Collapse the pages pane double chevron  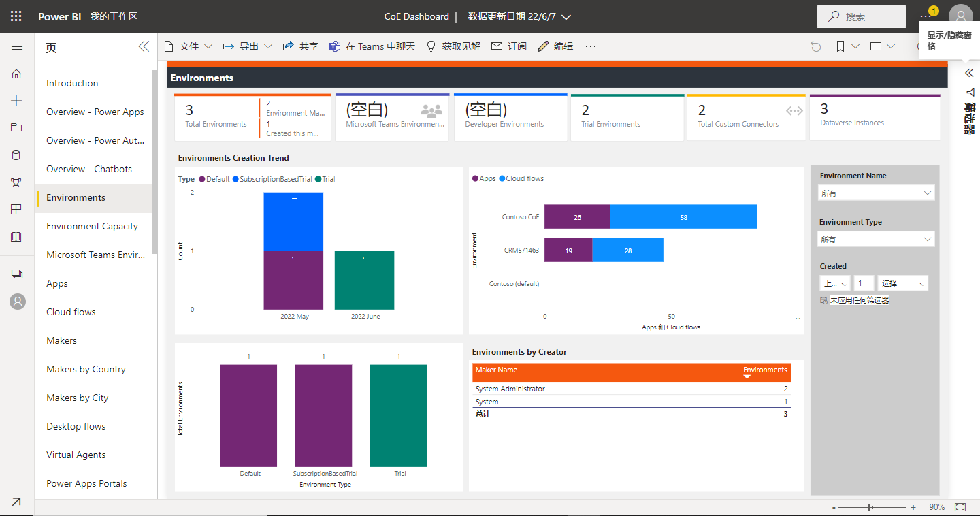tap(144, 46)
